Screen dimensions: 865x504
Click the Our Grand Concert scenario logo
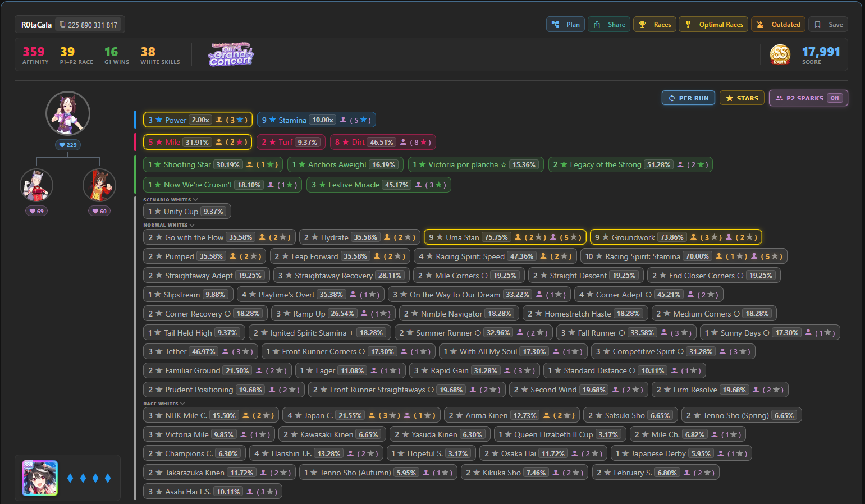[231, 54]
